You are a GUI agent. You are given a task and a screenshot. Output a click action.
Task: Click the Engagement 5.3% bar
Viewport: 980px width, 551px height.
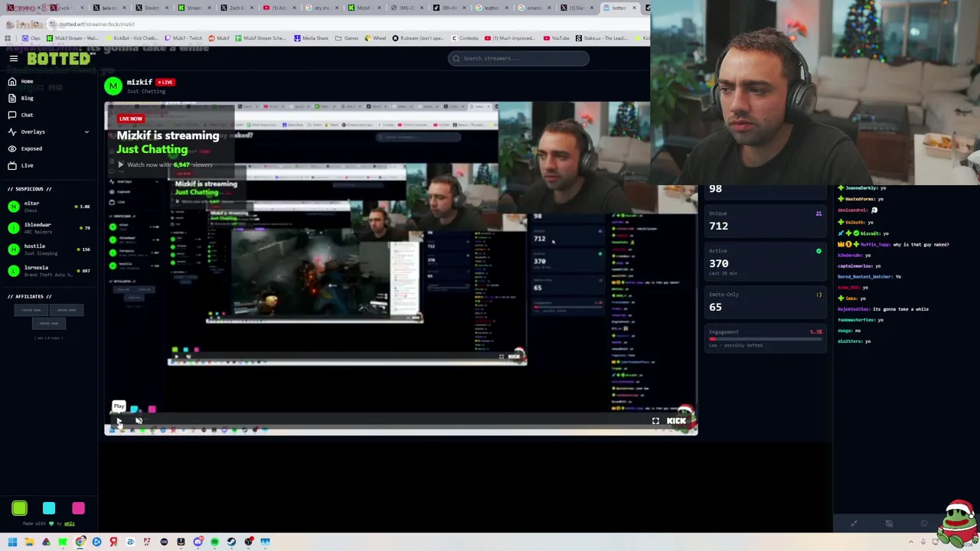[764, 338]
